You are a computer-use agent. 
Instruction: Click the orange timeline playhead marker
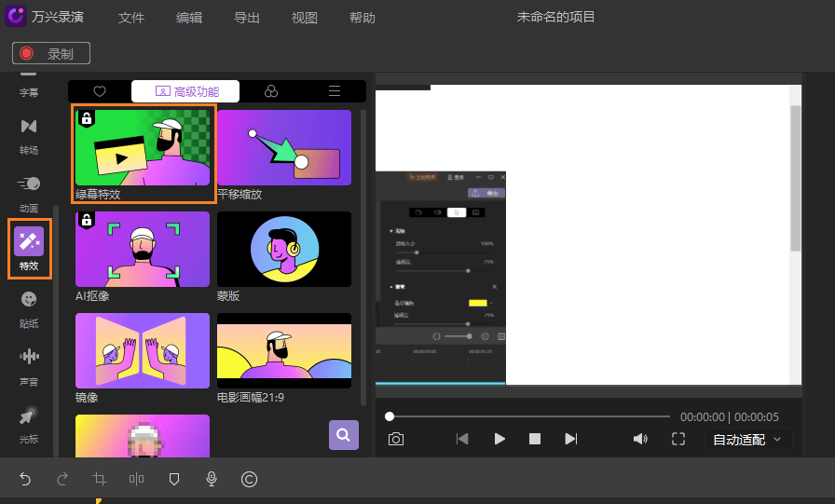coord(99,501)
